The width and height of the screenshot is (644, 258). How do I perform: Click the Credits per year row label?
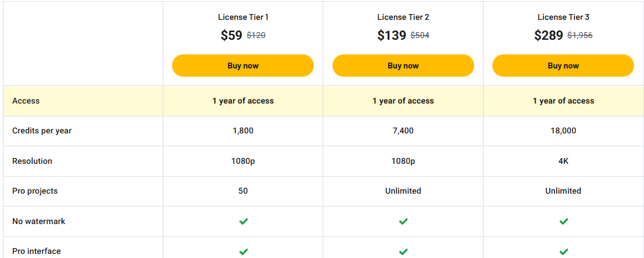42,130
